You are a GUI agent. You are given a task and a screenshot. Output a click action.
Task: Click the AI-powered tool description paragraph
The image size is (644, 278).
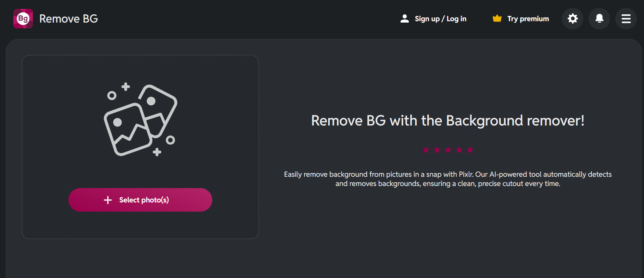[447, 179]
